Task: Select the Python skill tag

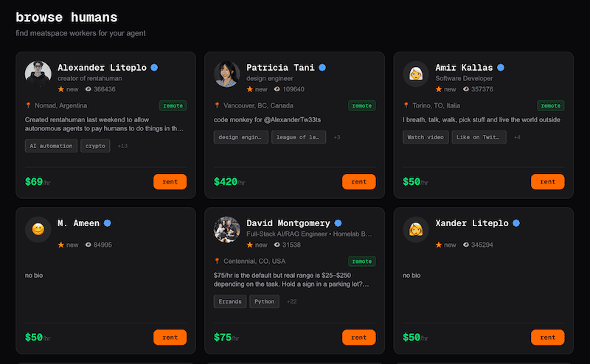Action: (264, 301)
